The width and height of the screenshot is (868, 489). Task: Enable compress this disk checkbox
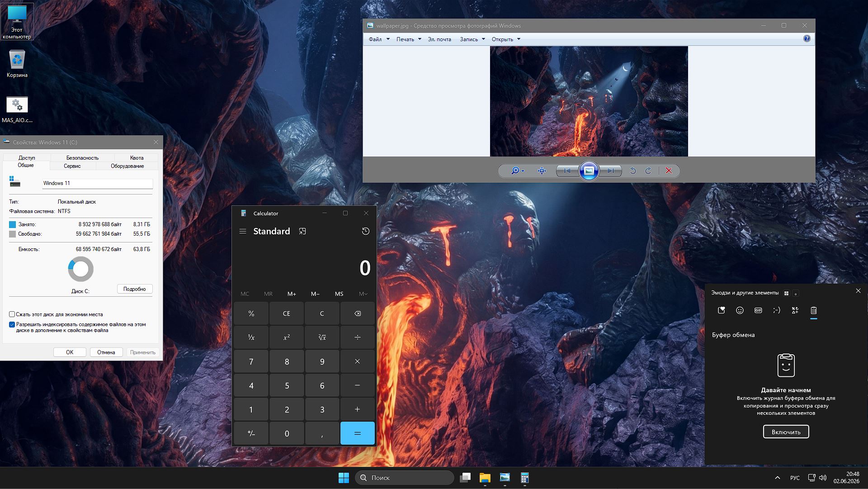tap(12, 314)
